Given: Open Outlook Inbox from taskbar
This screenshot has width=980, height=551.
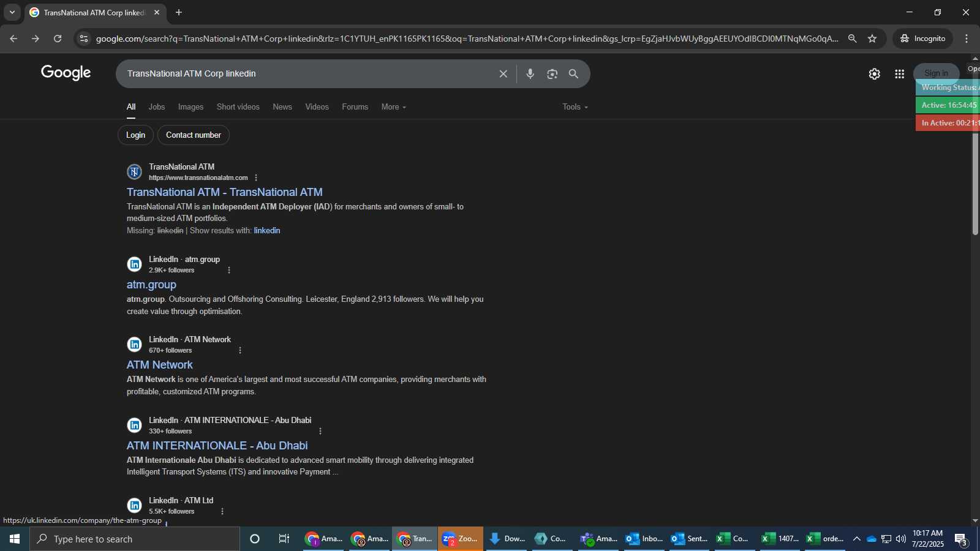Looking at the screenshot, I should pos(644,539).
